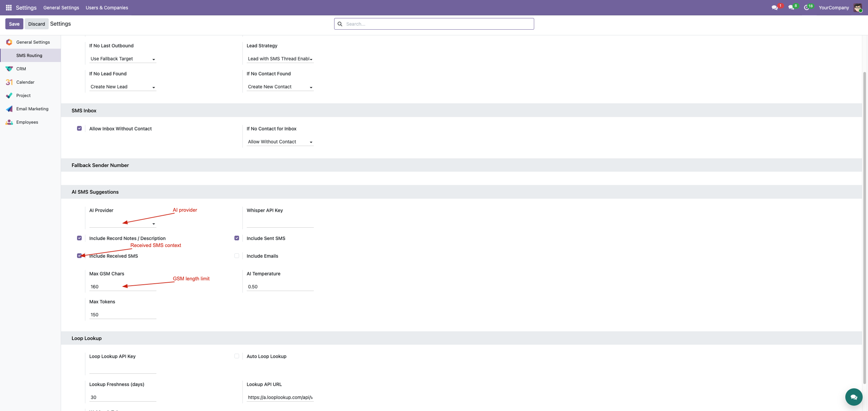Open the conversations icon with badge 1
Screen dimensions: 868x411
774,8
